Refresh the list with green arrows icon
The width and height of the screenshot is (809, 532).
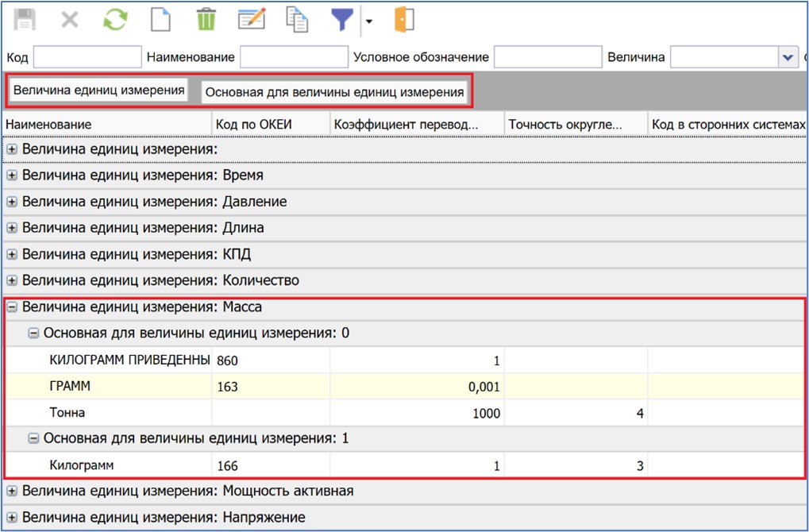(x=115, y=20)
